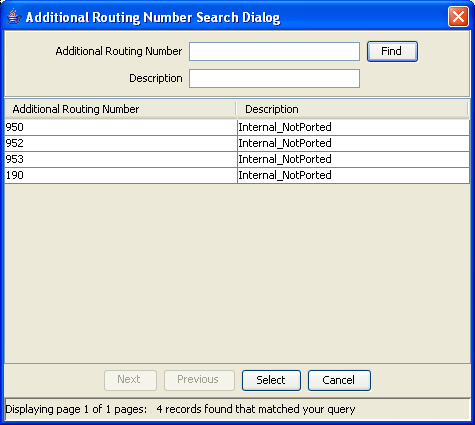Screen dimensions: 475x425
Task: Focus the Description search input field
Action: [274, 79]
